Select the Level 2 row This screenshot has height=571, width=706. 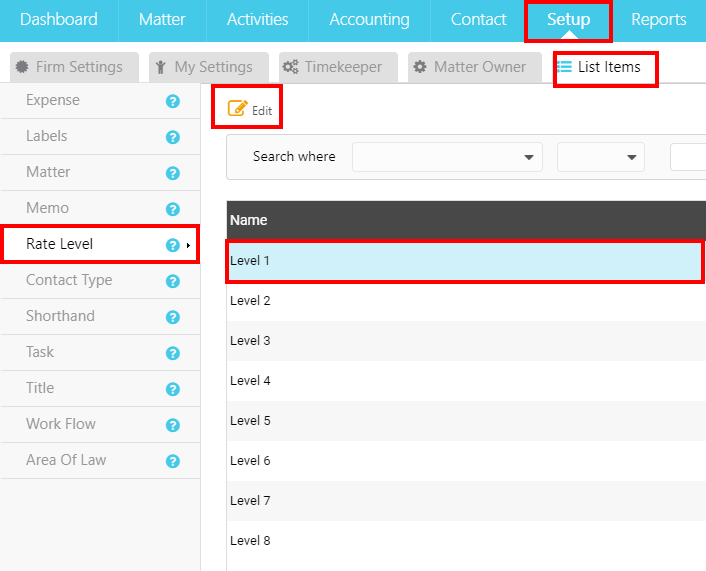coord(466,301)
